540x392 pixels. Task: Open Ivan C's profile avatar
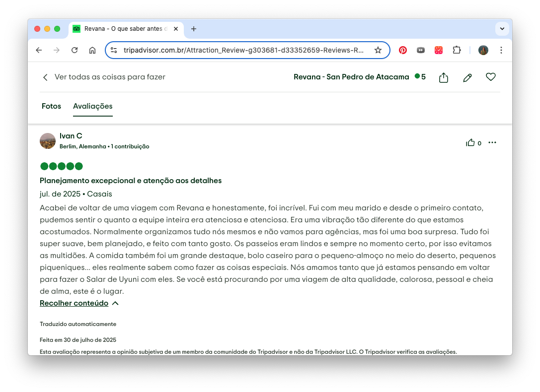[x=48, y=141]
